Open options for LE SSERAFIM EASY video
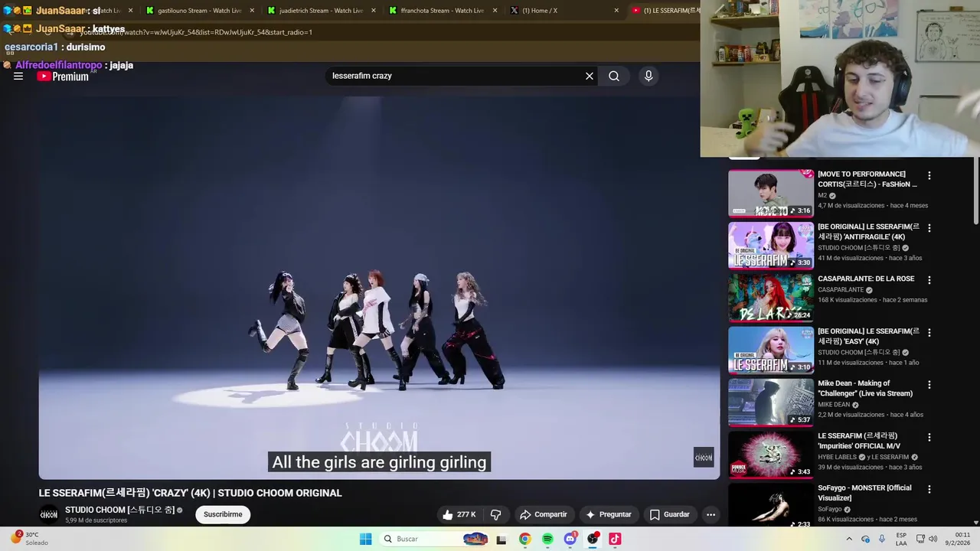Viewport: 980px width, 551px height. (x=929, y=333)
